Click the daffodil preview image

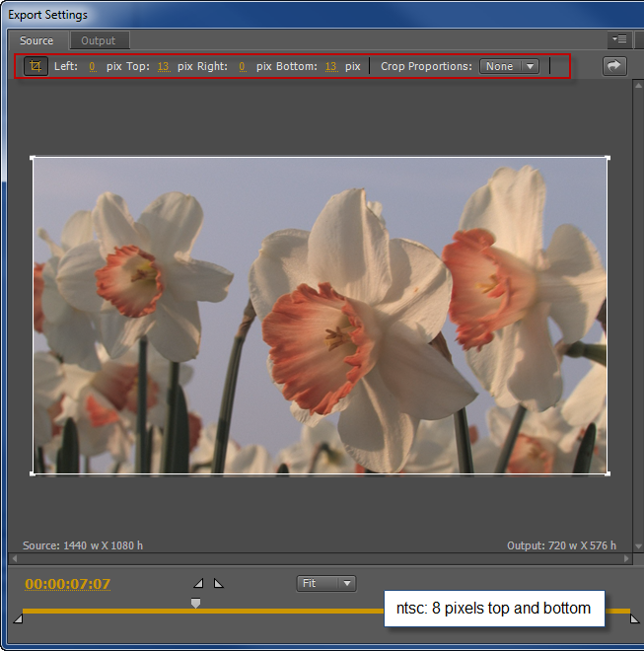[321, 316]
